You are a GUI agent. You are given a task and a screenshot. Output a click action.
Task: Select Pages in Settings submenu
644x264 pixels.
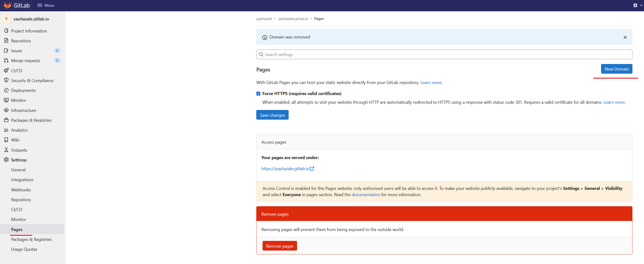coord(32,229)
